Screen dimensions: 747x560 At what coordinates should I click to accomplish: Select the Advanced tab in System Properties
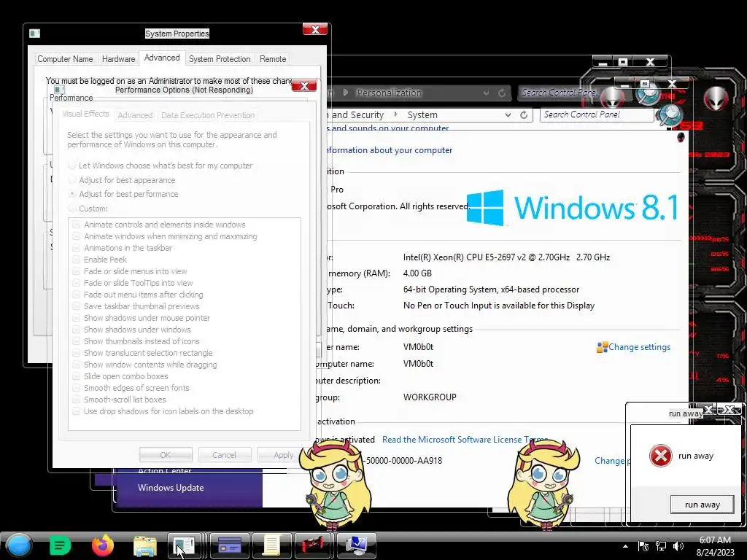pyautogui.click(x=162, y=58)
